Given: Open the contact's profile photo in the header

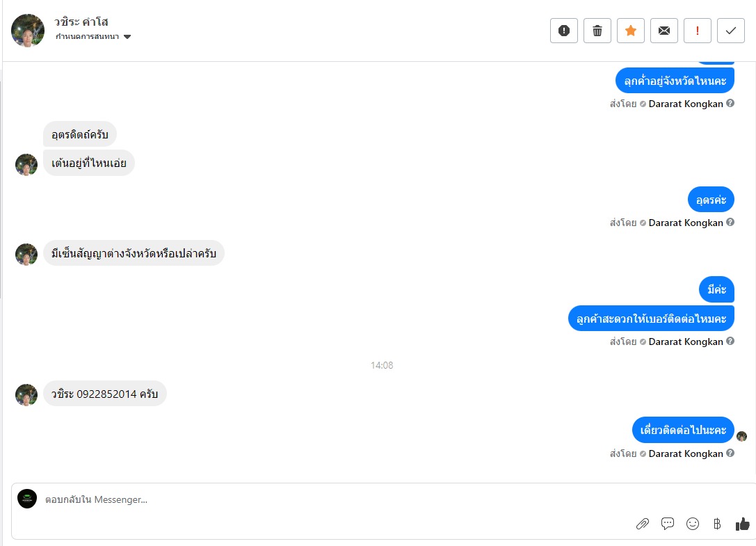Looking at the screenshot, I should (x=28, y=31).
